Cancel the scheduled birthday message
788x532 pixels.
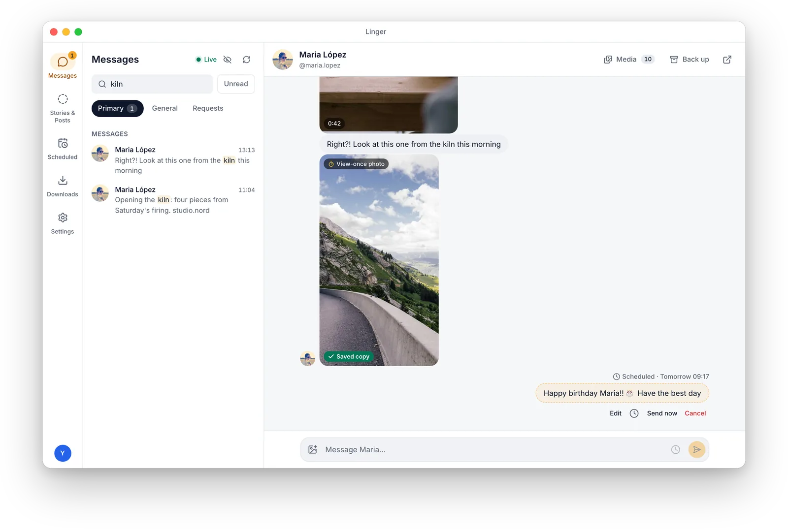coord(695,413)
